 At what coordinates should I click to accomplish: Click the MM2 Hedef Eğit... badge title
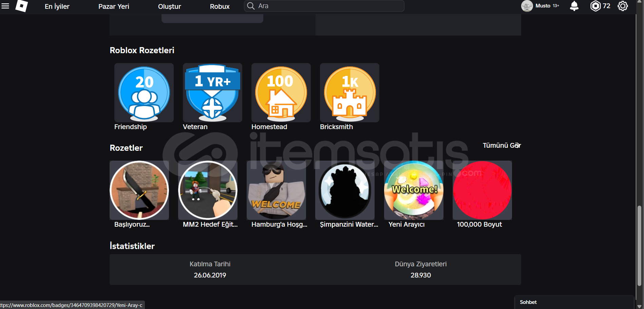(210, 224)
